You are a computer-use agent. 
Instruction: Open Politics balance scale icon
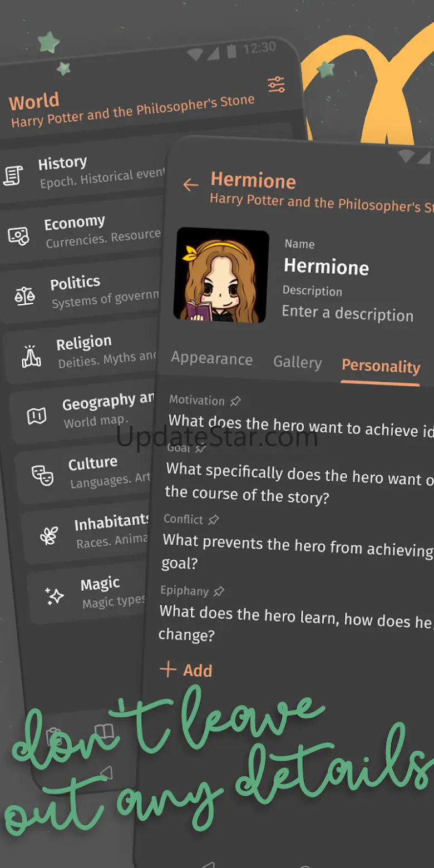[24, 296]
